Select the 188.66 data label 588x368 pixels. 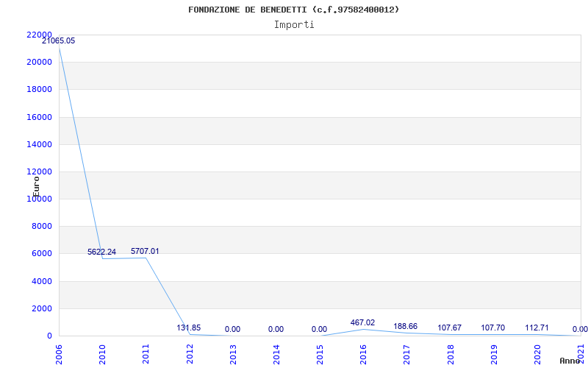[x=406, y=326]
